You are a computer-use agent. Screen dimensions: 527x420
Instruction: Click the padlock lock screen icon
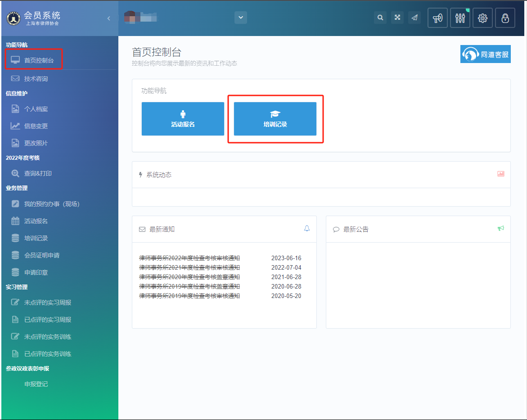click(x=505, y=18)
